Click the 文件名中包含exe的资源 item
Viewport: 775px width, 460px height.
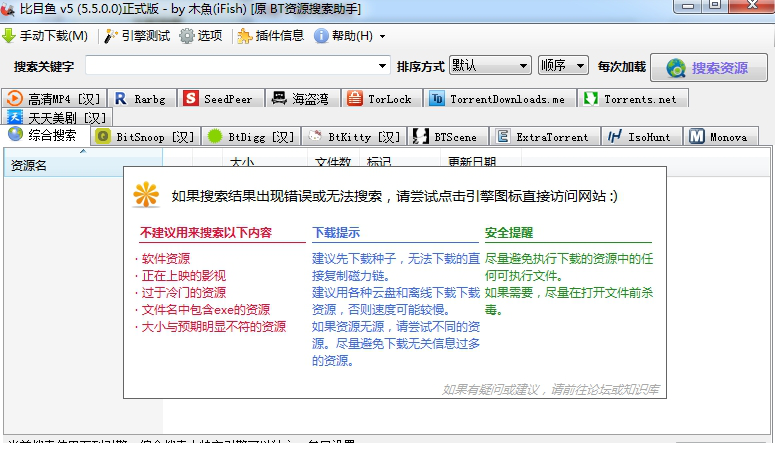[x=206, y=310]
